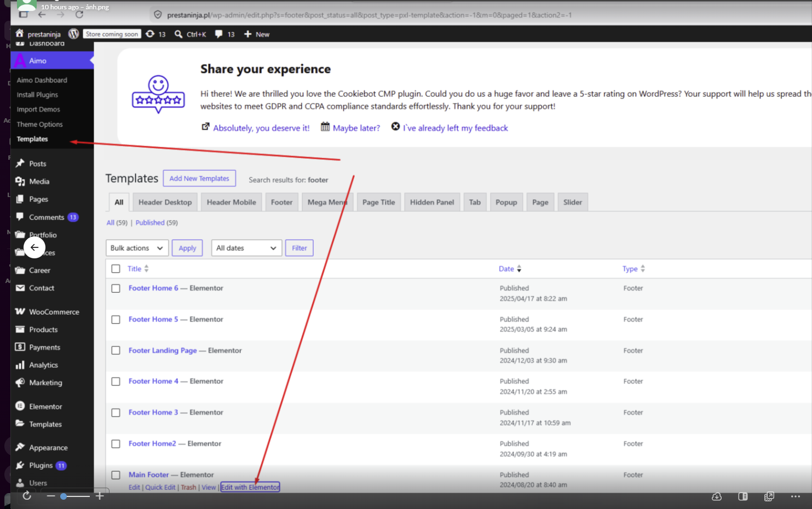This screenshot has width=812, height=509.
Task: Click the Add New Templates button
Action: (x=199, y=178)
